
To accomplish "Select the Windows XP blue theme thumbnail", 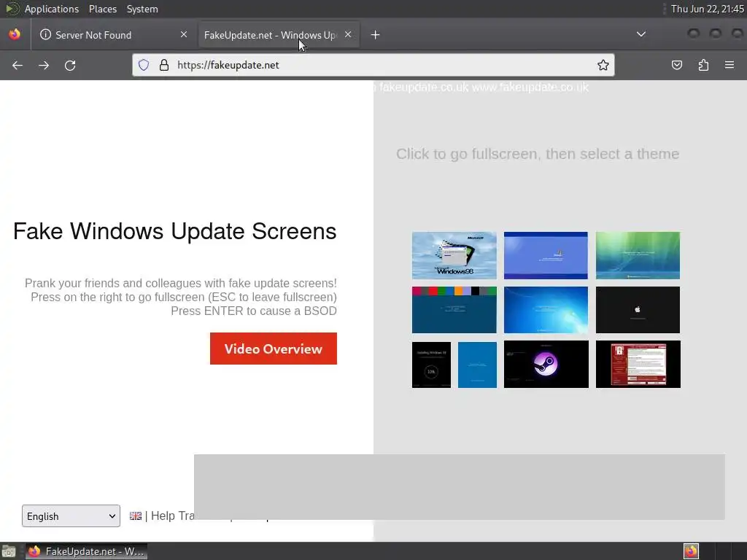I will [x=546, y=255].
